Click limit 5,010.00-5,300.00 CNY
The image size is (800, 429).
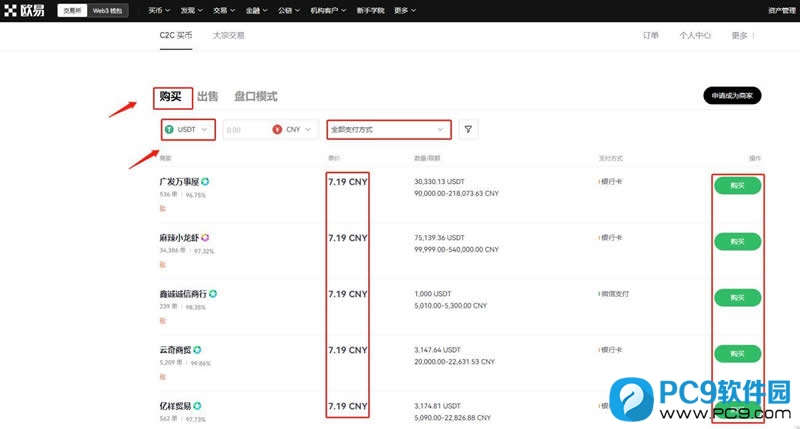tap(451, 306)
